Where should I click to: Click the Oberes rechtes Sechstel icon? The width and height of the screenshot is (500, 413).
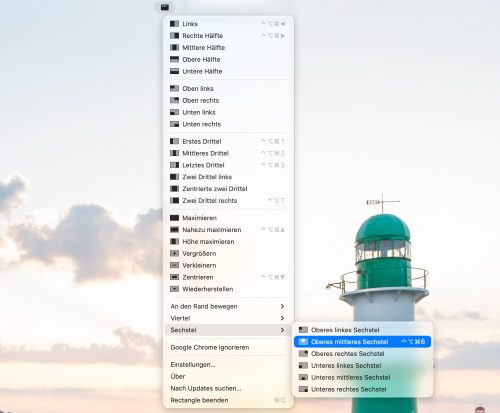[x=303, y=354]
